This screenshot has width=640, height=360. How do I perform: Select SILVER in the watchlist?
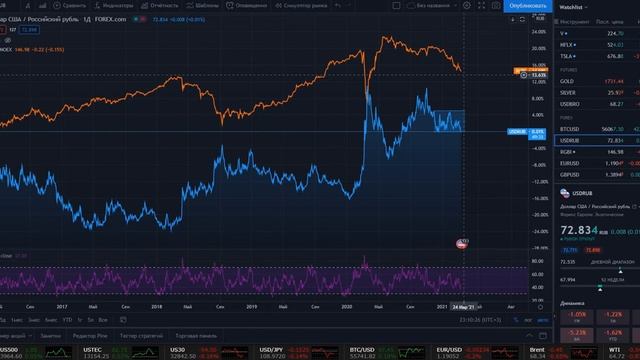597,93
